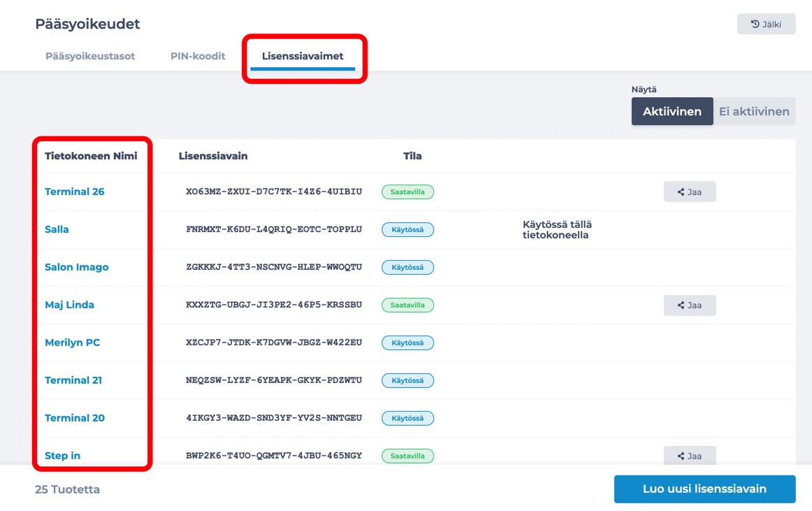Create new key with Luo uusi lisenssiavain
Viewport: 812px width, 511px height.
[x=704, y=489]
